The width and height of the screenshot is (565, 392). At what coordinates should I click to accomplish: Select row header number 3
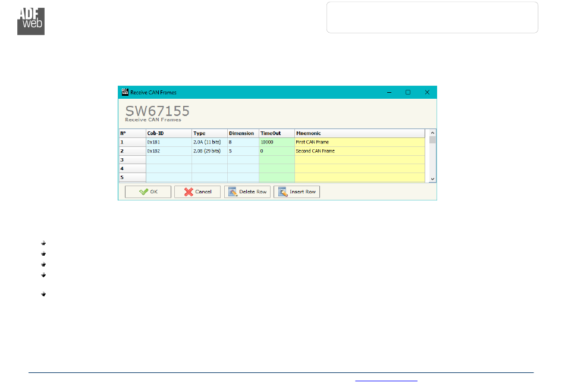[132, 160]
